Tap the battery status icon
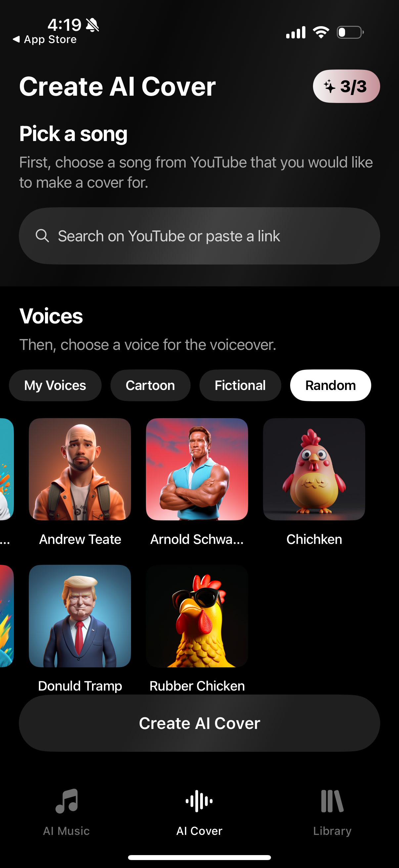Screen dimensions: 399x868 [x=350, y=32]
